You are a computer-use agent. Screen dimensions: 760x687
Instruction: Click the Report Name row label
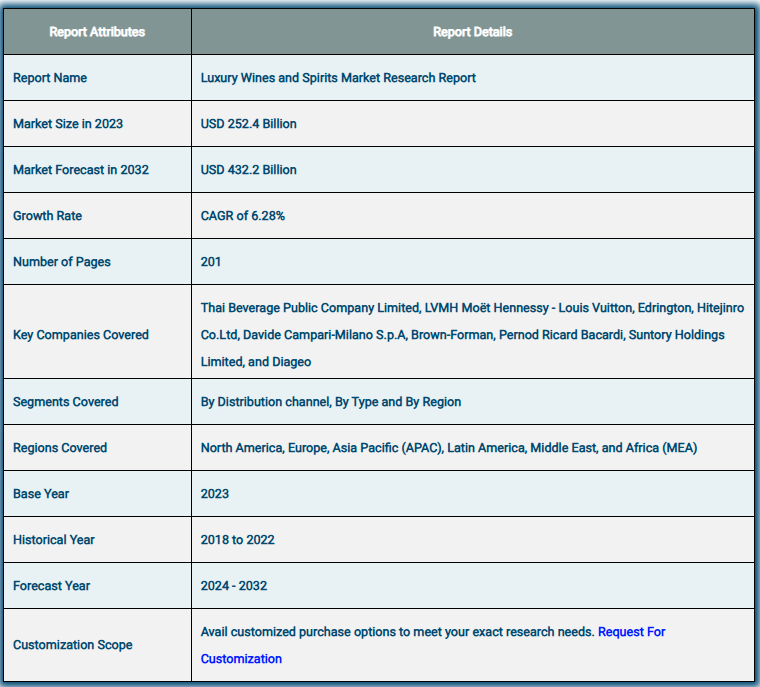point(50,78)
